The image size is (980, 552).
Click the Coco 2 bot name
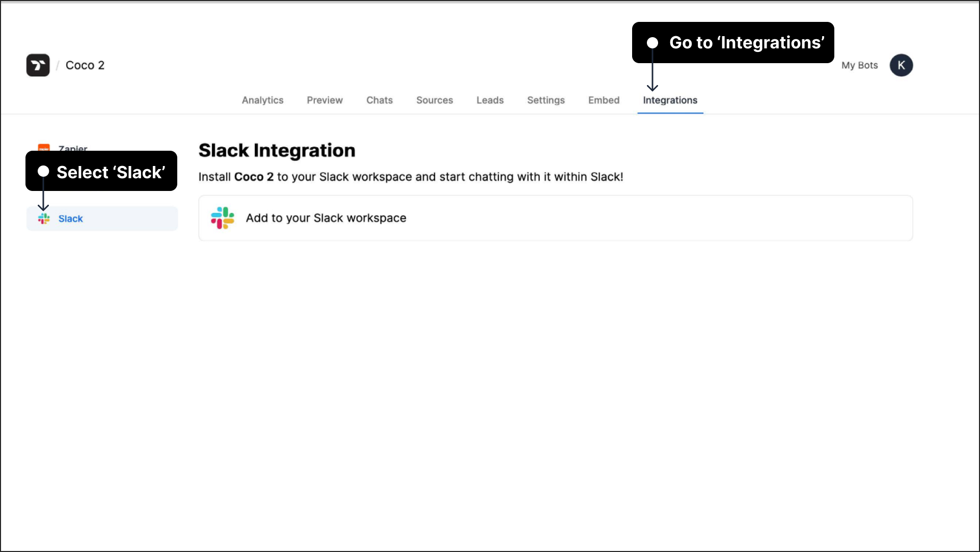[85, 65]
